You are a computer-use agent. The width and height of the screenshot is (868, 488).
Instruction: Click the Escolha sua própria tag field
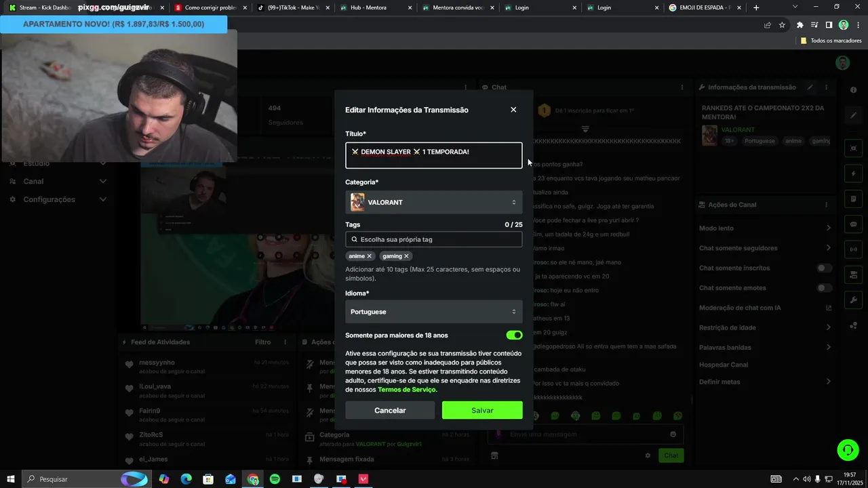[x=434, y=239]
